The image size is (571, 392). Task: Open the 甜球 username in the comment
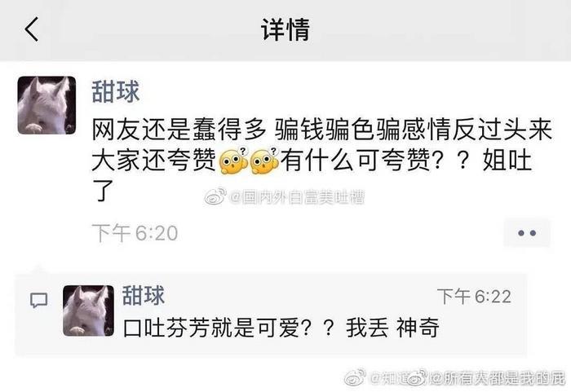(x=143, y=295)
